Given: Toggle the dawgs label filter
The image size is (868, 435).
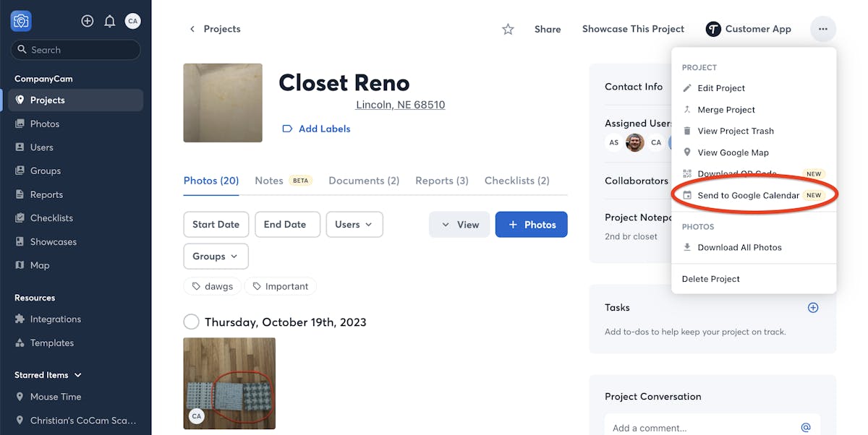Looking at the screenshot, I should pos(213,287).
